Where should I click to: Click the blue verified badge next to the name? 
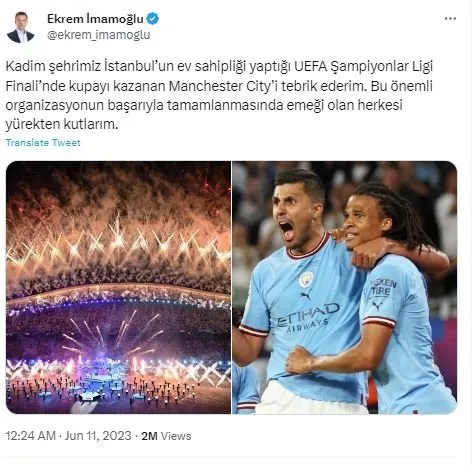click(x=153, y=19)
